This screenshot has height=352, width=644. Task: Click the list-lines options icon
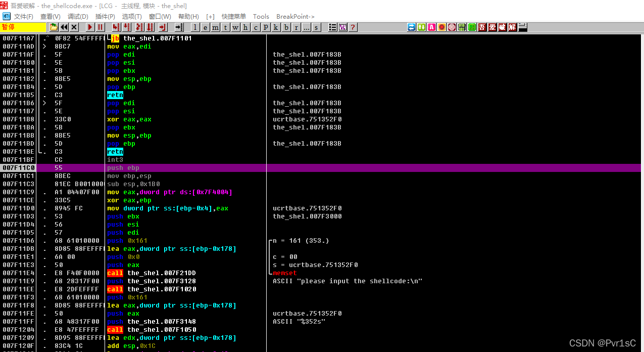333,27
